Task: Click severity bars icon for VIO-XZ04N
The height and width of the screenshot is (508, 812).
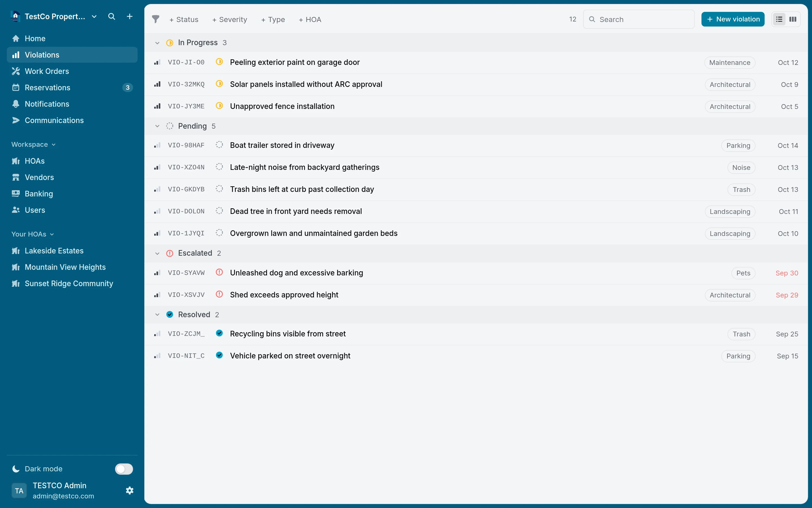Action: click(157, 167)
